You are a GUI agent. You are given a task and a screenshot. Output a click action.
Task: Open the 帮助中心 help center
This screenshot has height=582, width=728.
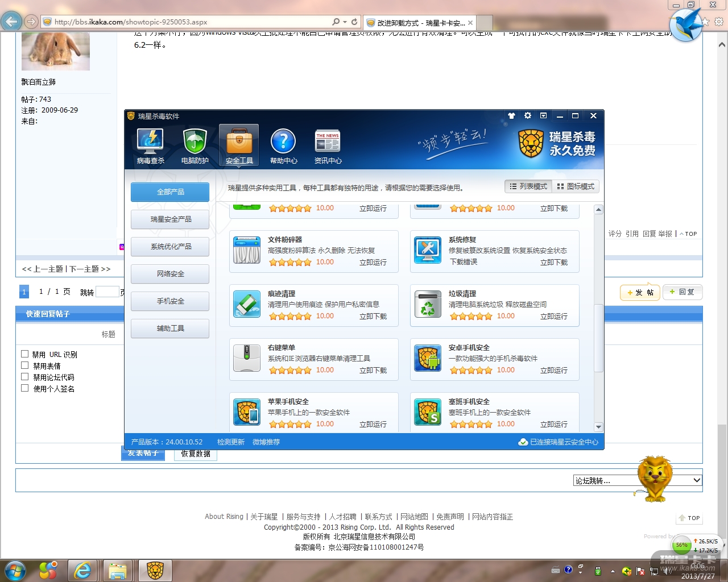pos(283,146)
